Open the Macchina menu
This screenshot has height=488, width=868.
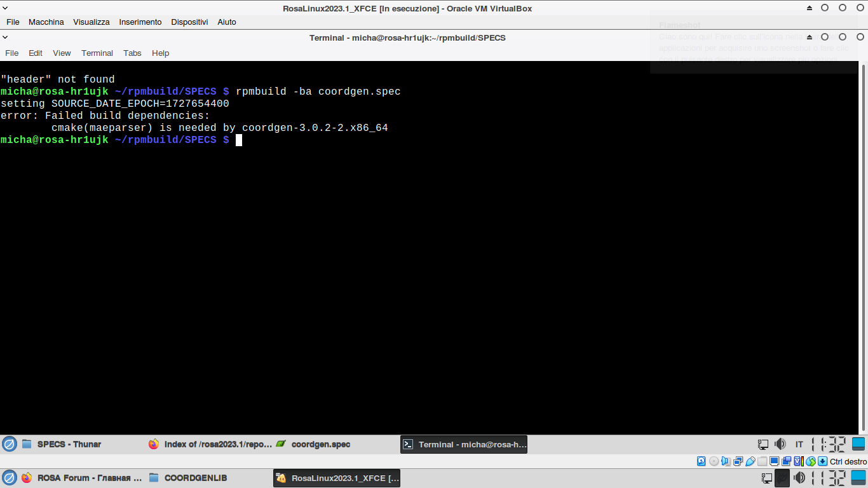[46, 22]
